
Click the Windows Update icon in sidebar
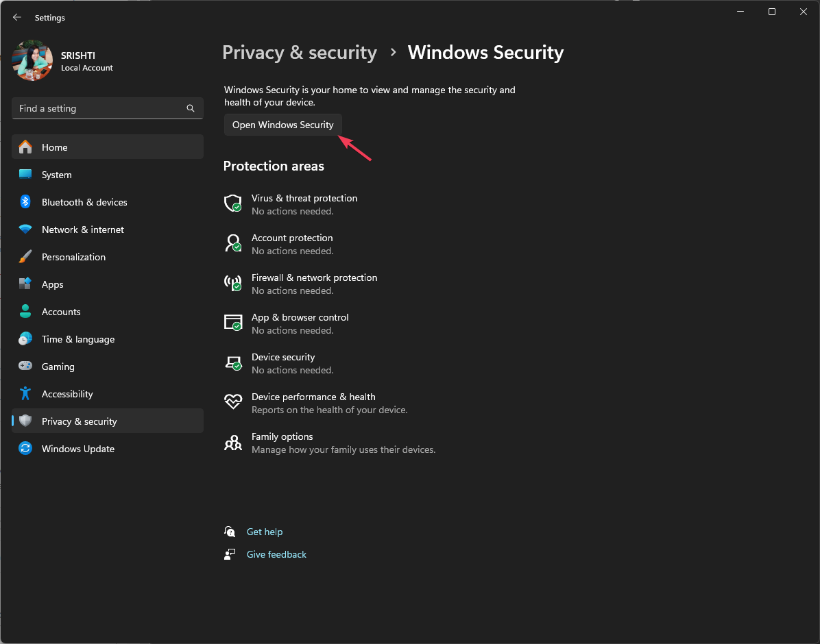click(25, 448)
